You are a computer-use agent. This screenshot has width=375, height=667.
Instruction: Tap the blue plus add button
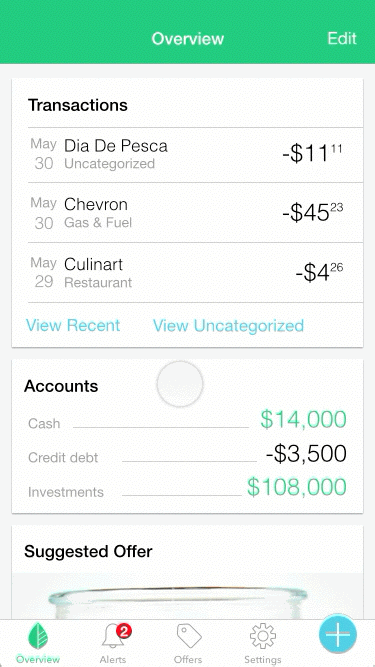(x=338, y=634)
